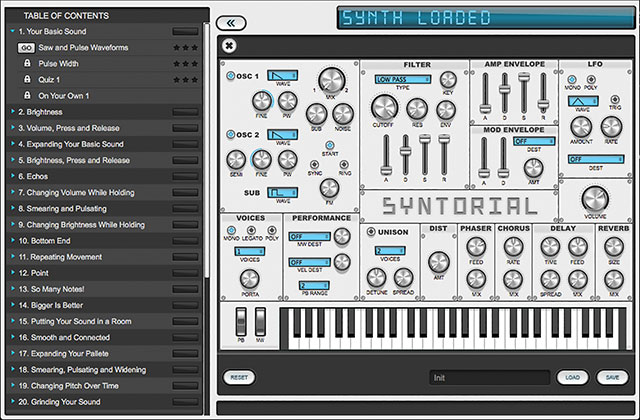Toggle the Unison on/off button

click(x=372, y=232)
